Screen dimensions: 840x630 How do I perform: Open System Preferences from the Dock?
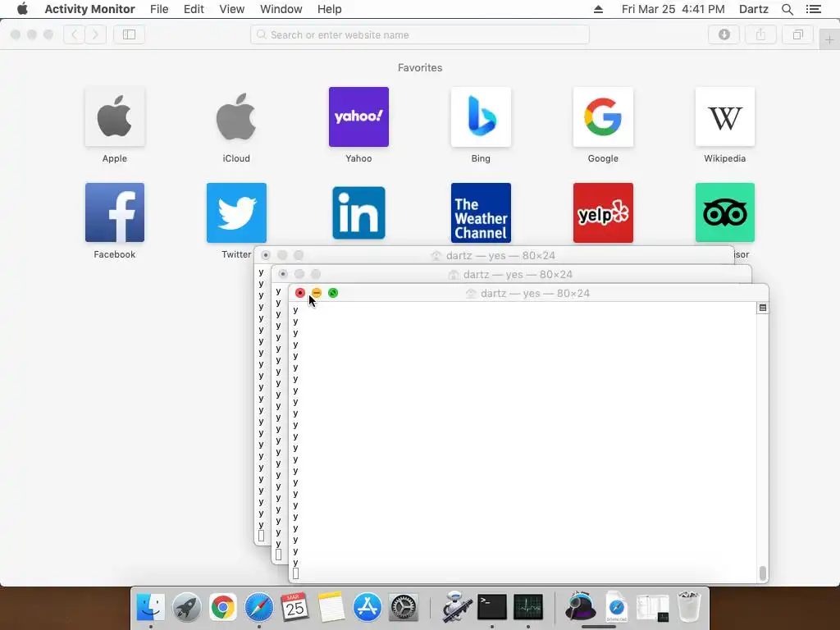[403, 608]
